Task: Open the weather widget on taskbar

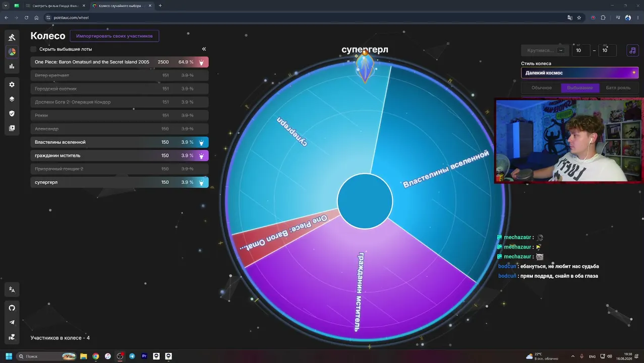Action: [542, 356]
